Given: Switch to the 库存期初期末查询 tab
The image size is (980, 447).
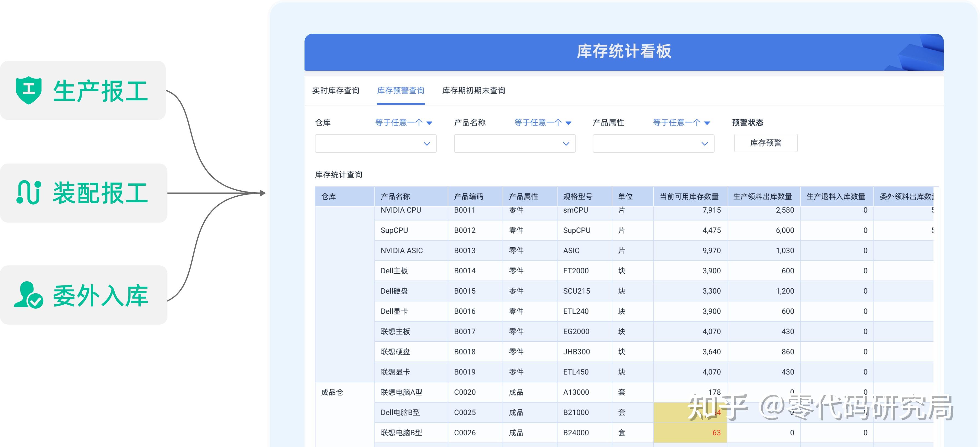Looking at the screenshot, I should pos(473,91).
